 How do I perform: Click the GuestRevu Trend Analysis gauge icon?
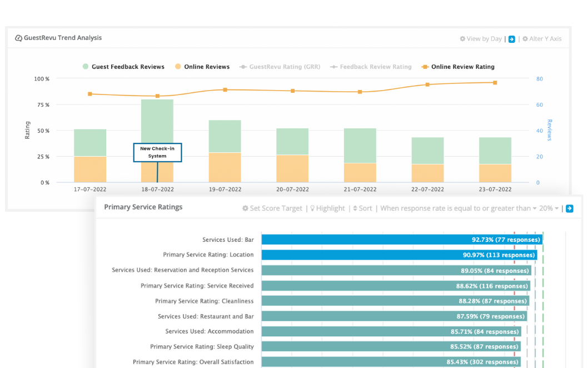18,38
